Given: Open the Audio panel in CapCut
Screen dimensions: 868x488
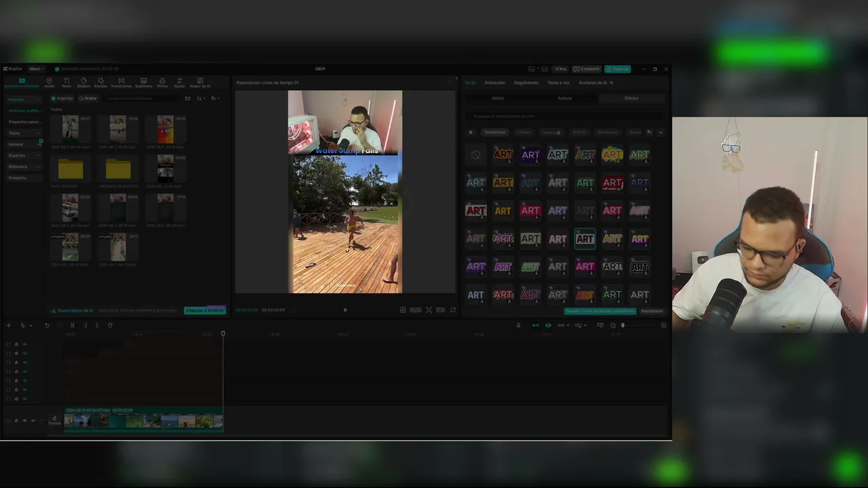Looking at the screenshot, I should tap(50, 83).
